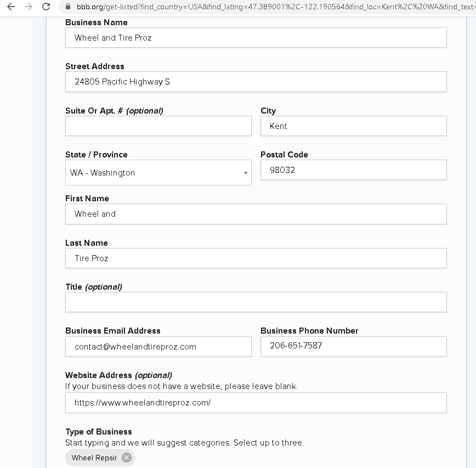Focus the Suite Or Apt. # field
Viewport: 476px width, 468px height.
click(x=158, y=126)
